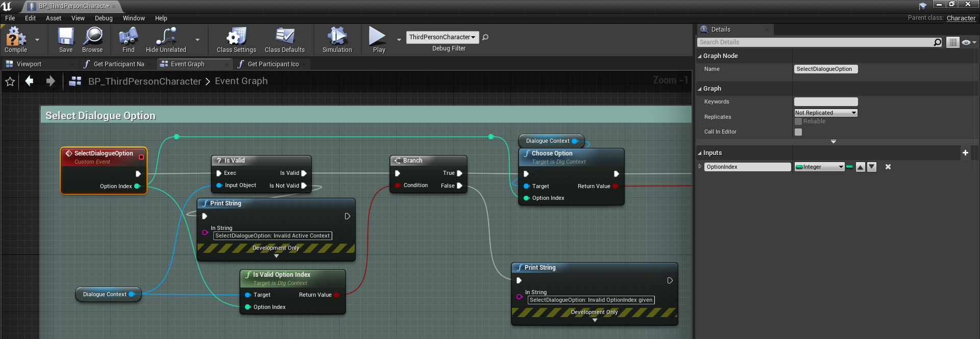Click the Keywords input field
Screen dimensions: 980x339
click(825, 101)
